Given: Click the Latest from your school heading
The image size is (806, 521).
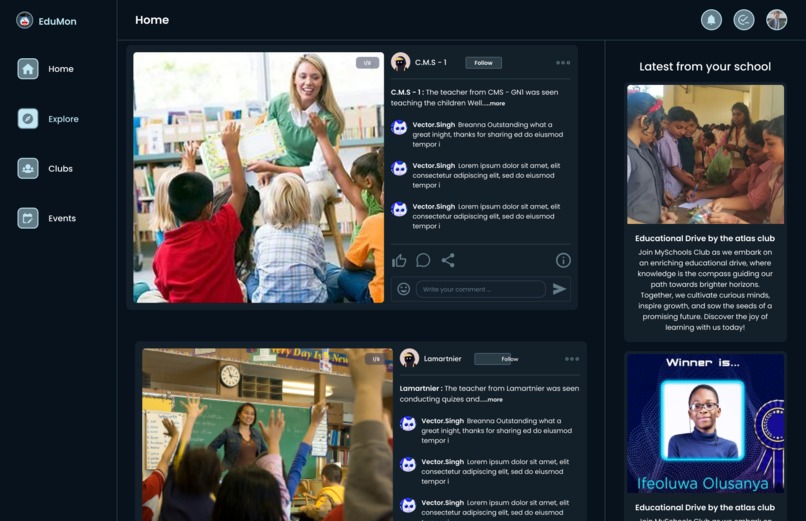Looking at the screenshot, I should (705, 66).
